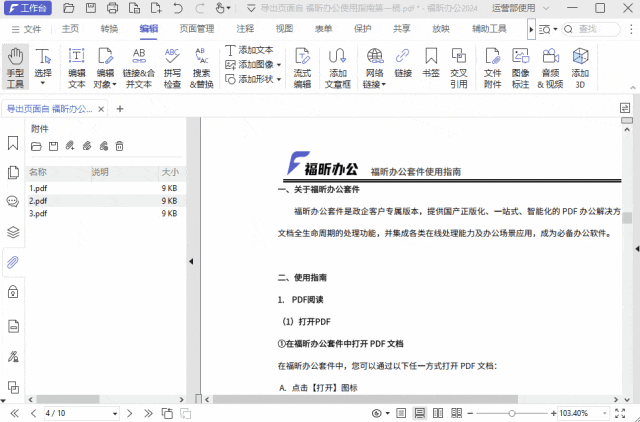
Task: Click zoom in plus button
Action: (x=553, y=414)
